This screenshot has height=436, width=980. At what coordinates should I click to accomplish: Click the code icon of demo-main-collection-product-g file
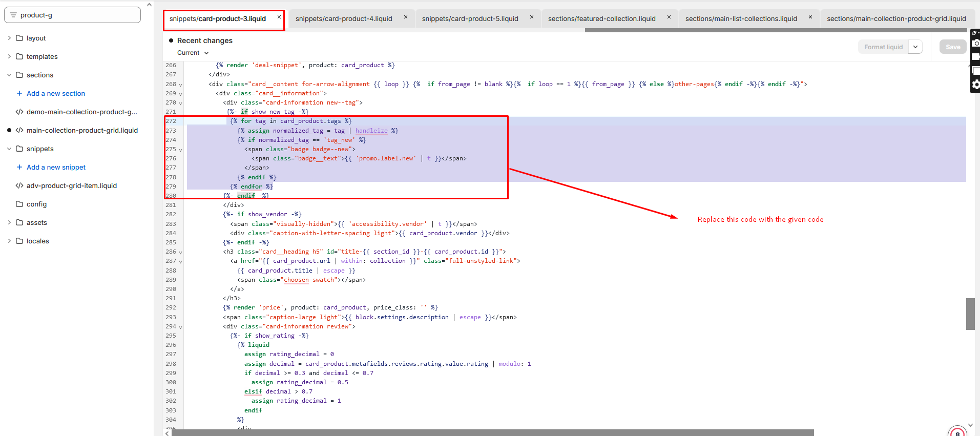pos(19,112)
